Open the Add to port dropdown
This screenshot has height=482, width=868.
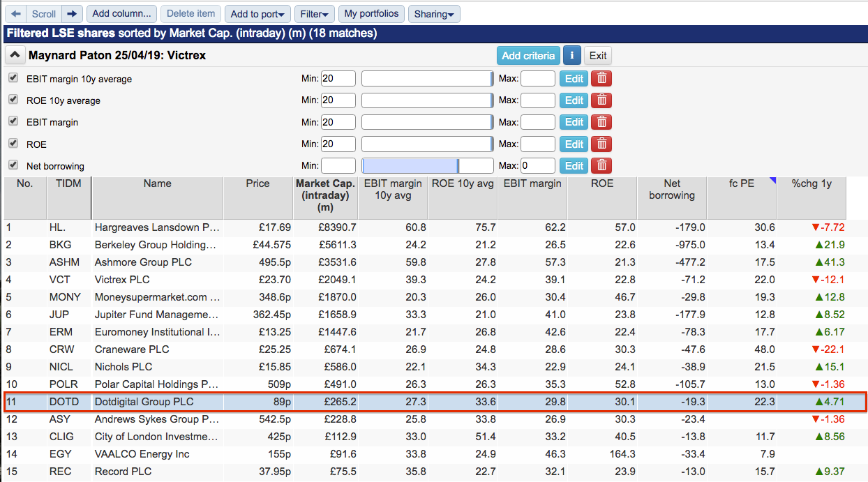[x=257, y=14]
